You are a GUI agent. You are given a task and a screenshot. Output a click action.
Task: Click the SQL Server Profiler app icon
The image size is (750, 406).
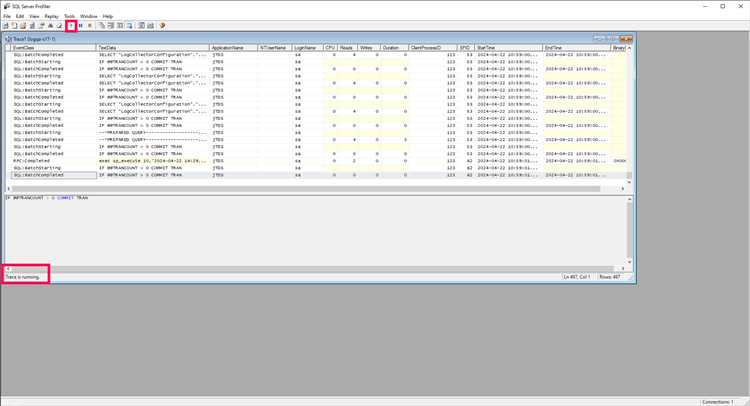pos(7,6)
